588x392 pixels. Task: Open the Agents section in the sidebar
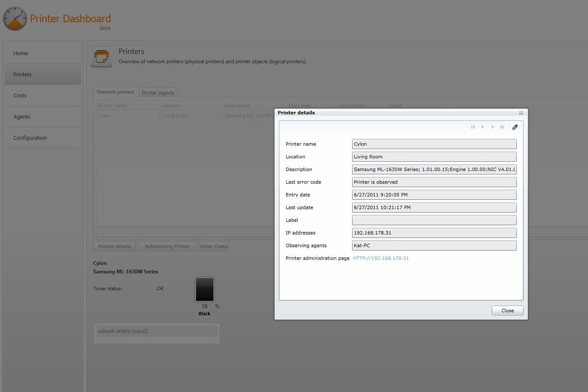click(x=21, y=117)
